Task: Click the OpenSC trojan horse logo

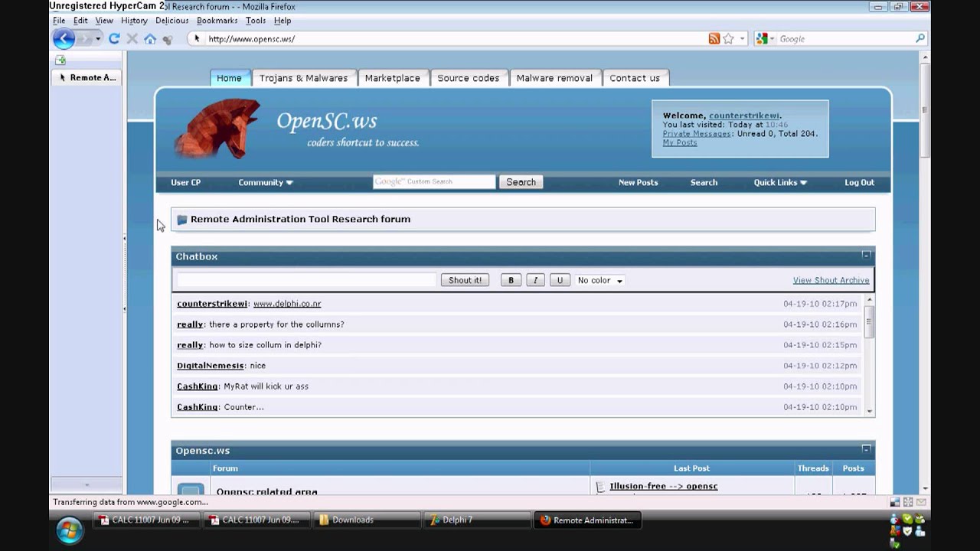Action: (x=217, y=128)
